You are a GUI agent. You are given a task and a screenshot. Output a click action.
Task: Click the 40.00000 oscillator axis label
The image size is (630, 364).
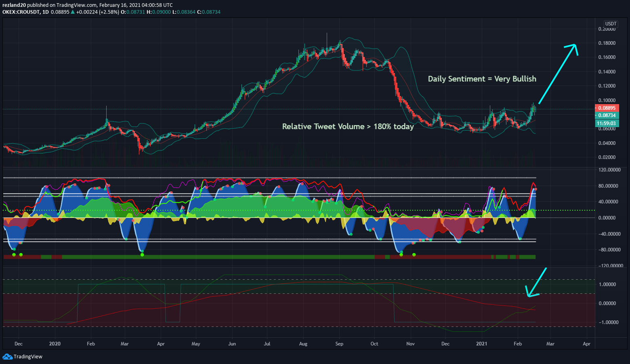coord(607,202)
